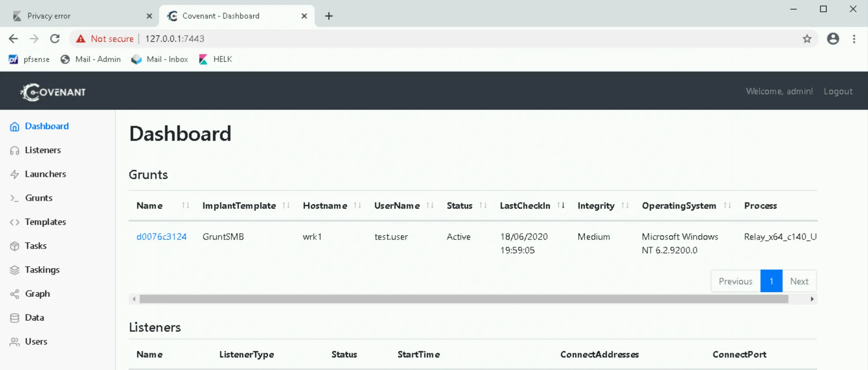This screenshot has height=370, width=868.
Task: Select page 1 in pagination
Action: [771, 281]
